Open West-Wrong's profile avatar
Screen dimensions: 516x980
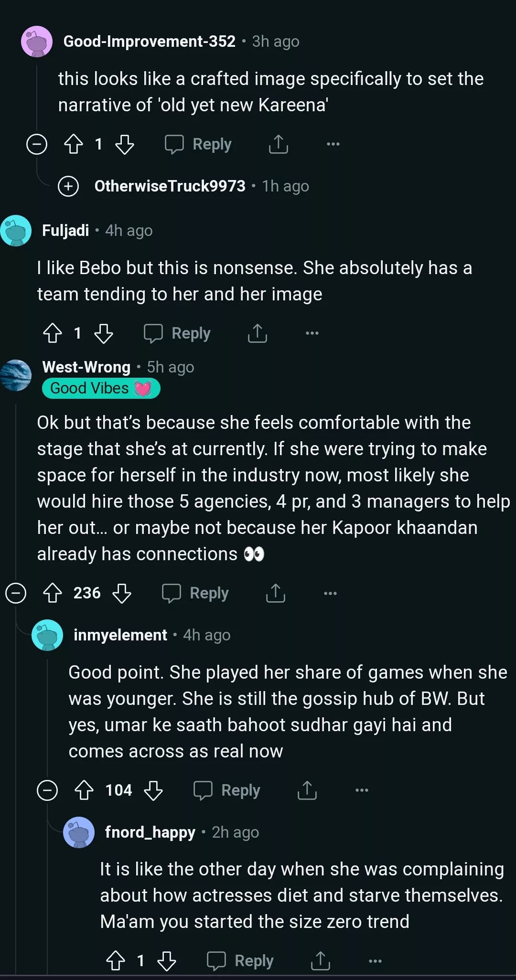[x=16, y=375]
